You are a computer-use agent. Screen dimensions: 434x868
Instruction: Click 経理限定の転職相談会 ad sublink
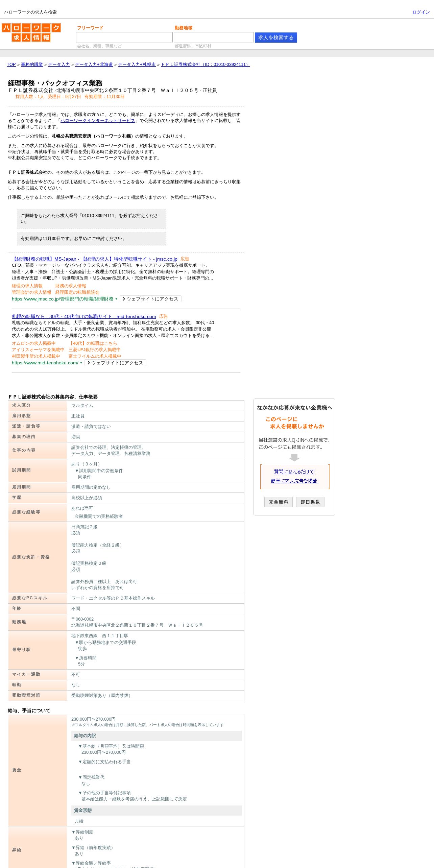click(77, 292)
